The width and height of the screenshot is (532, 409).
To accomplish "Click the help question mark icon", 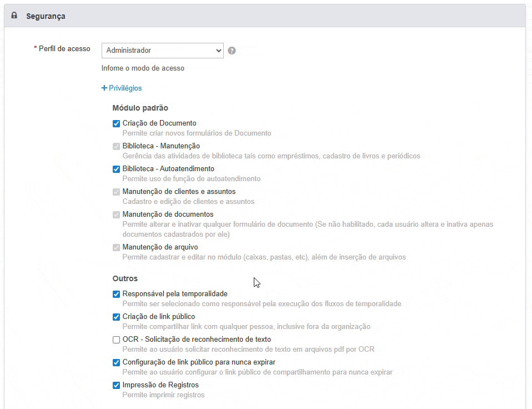I will pos(232,51).
